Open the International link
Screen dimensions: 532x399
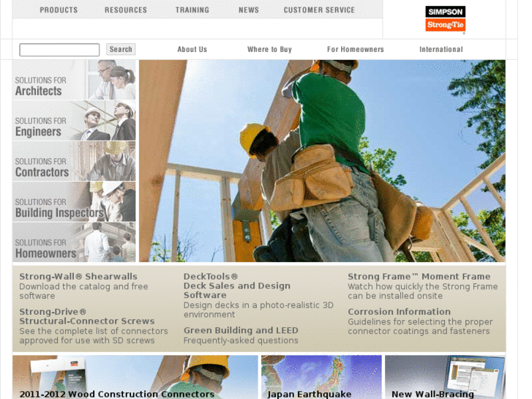click(441, 49)
